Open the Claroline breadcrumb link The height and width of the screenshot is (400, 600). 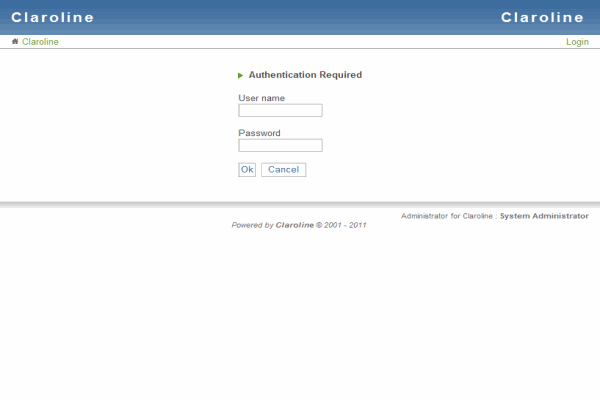(x=40, y=42)
